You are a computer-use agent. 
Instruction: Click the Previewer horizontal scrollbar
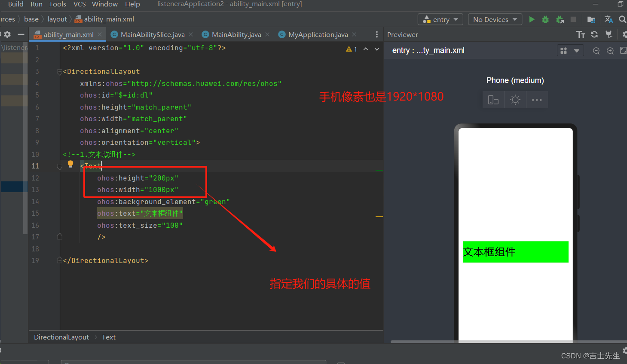pos(508,342)
